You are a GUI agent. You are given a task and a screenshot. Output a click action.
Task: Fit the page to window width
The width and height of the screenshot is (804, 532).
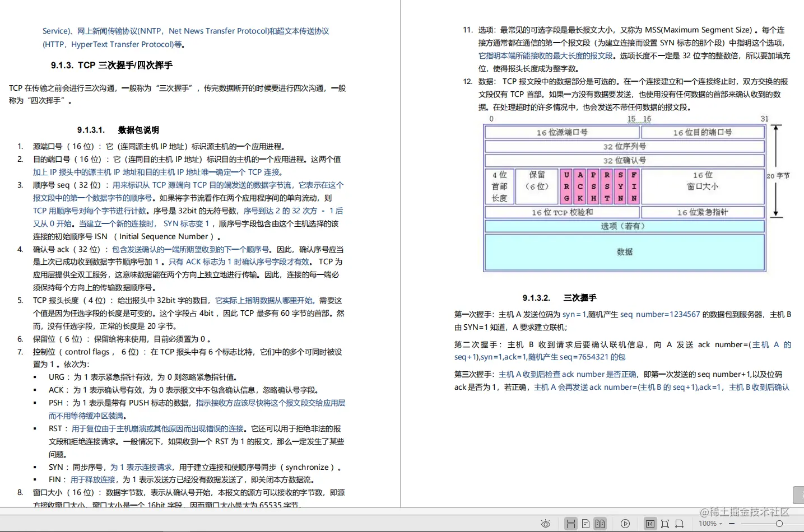click(680, 523)
